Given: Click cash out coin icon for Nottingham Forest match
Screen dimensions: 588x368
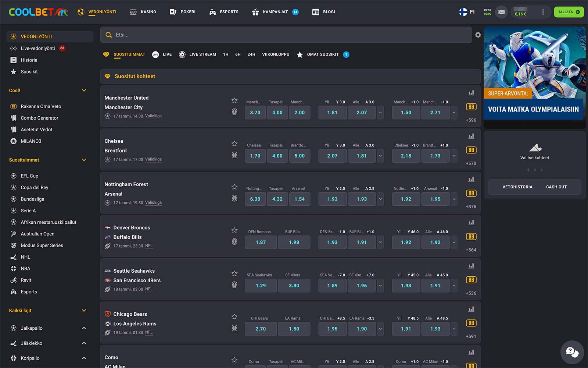Looking at the screenshot, I should 234,198.
